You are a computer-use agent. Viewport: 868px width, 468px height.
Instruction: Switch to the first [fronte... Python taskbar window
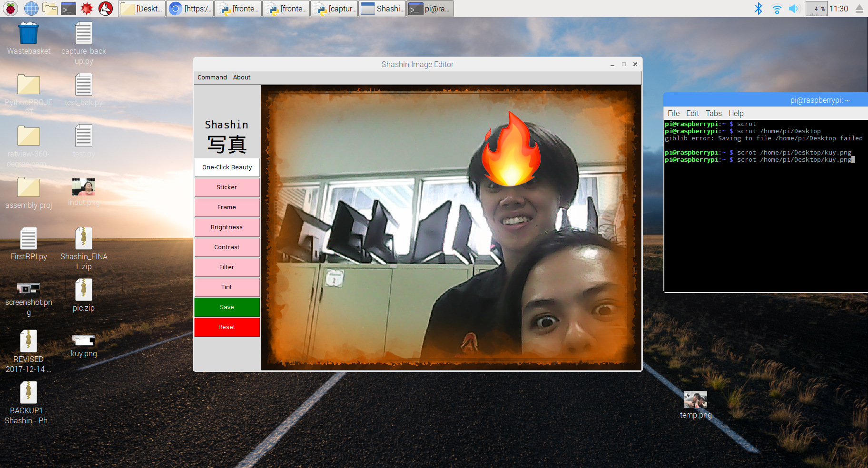[x=238, y=9]
